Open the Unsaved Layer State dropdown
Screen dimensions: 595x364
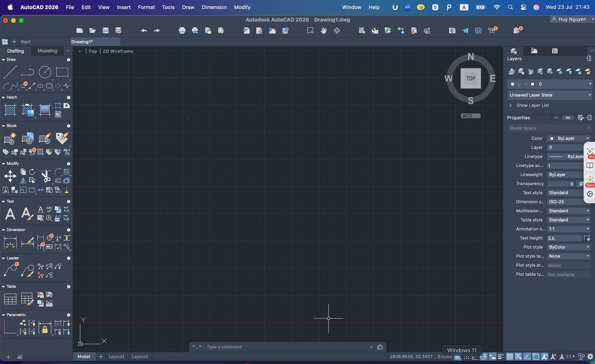pyautogui.click(x=550, y=95)
